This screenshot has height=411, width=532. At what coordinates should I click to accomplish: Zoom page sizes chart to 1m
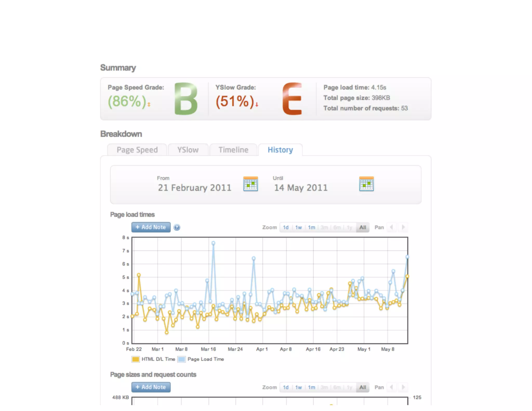311,388
